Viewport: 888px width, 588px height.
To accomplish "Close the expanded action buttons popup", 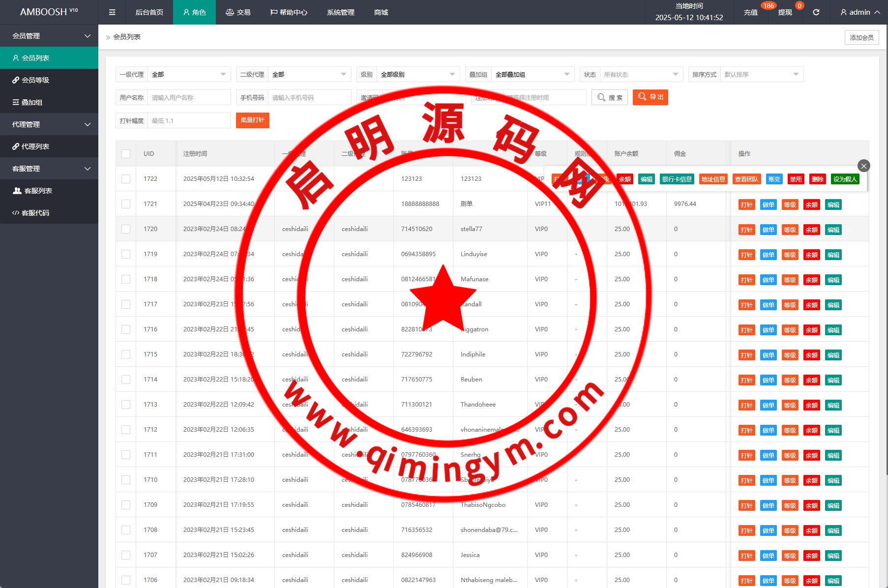I will pos(863,166).
